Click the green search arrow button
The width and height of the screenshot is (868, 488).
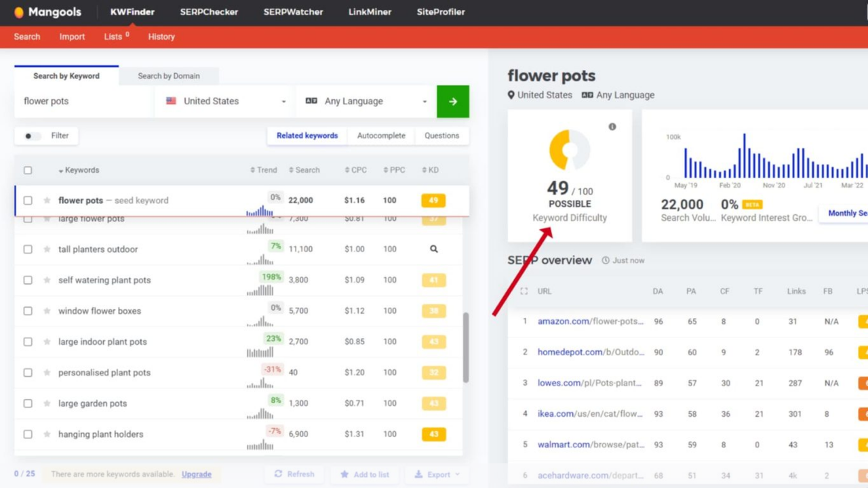pyautogui.click(x=453, y=102)
